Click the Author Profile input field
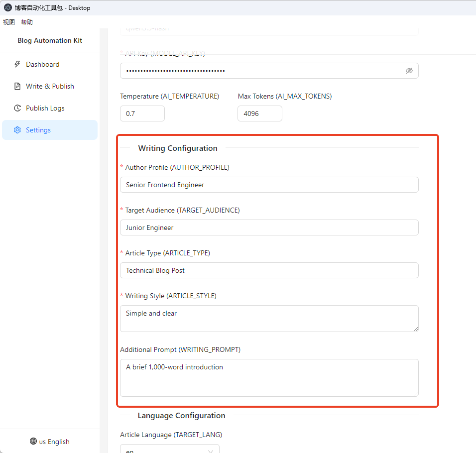This screenshot has width=476, height=453. (x=269, y=185)
